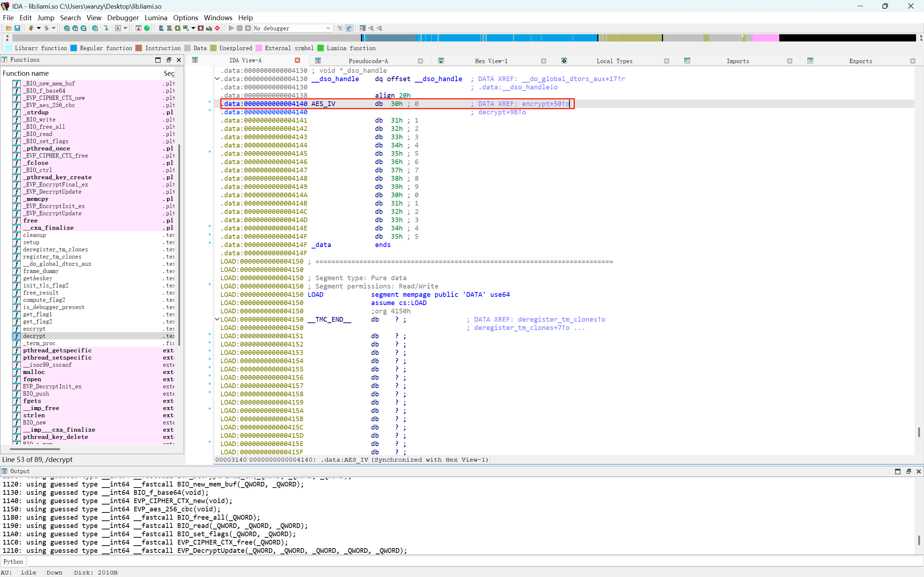
Task: Click the Save database icon
Action: (x=17, y=28)
